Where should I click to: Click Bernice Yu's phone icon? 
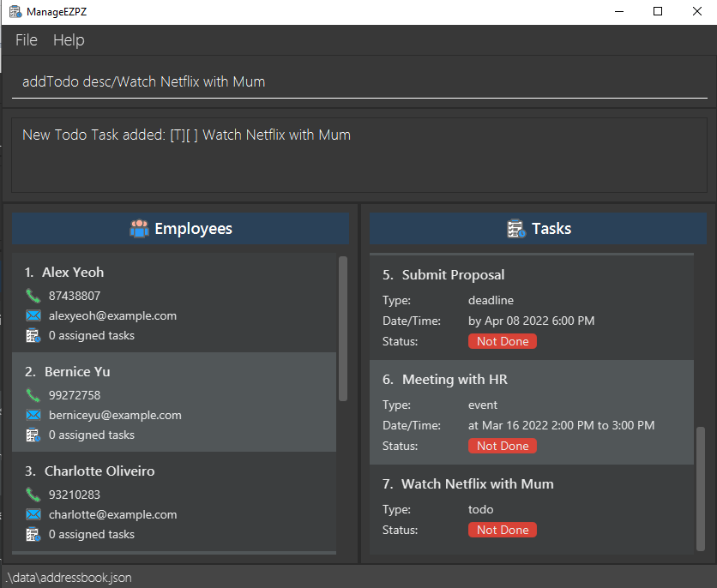coord(33,395)
